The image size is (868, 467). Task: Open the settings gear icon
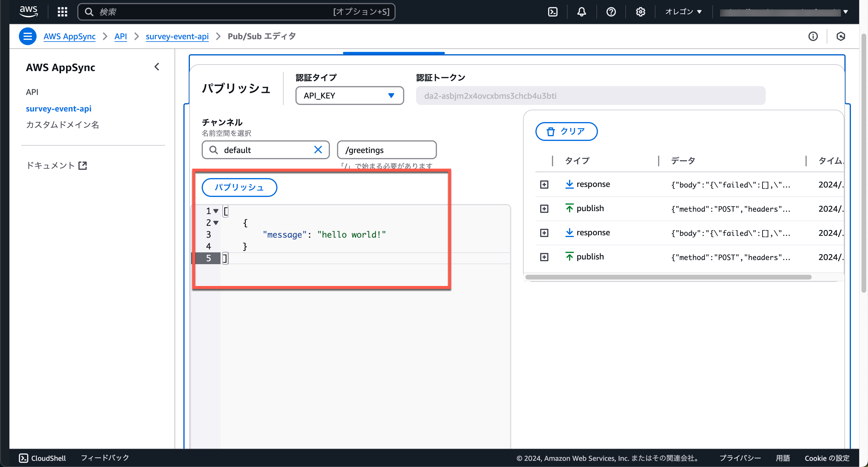[x=640, y=12]
